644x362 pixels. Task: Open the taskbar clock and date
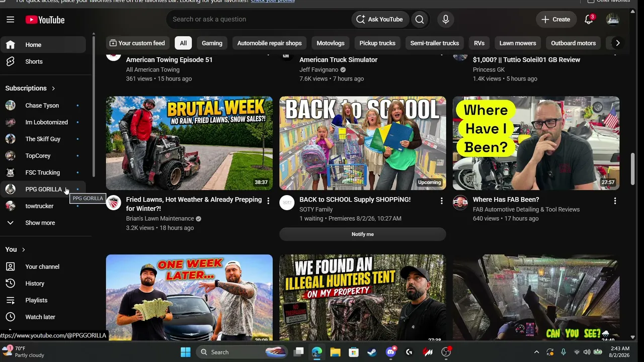point(619,352)
